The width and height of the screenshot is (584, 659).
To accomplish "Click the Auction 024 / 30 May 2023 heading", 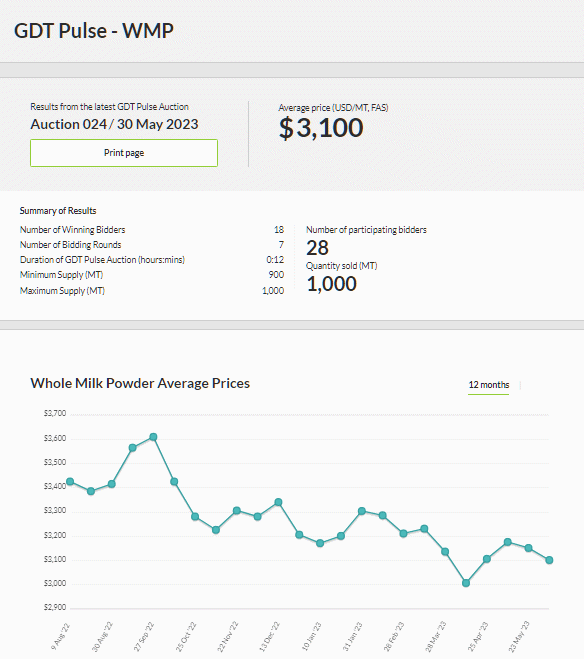I will tap(114, 124).
